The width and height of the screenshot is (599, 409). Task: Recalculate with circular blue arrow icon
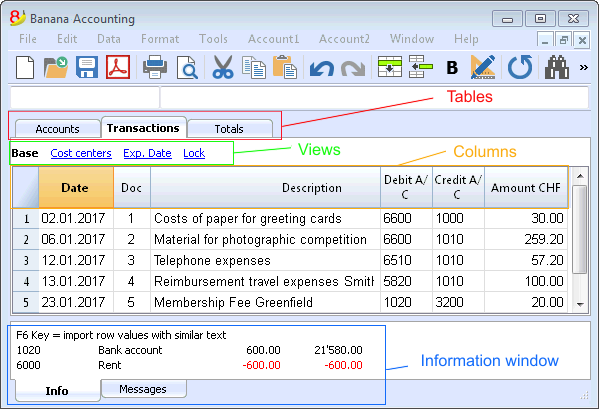coord(520,67)
